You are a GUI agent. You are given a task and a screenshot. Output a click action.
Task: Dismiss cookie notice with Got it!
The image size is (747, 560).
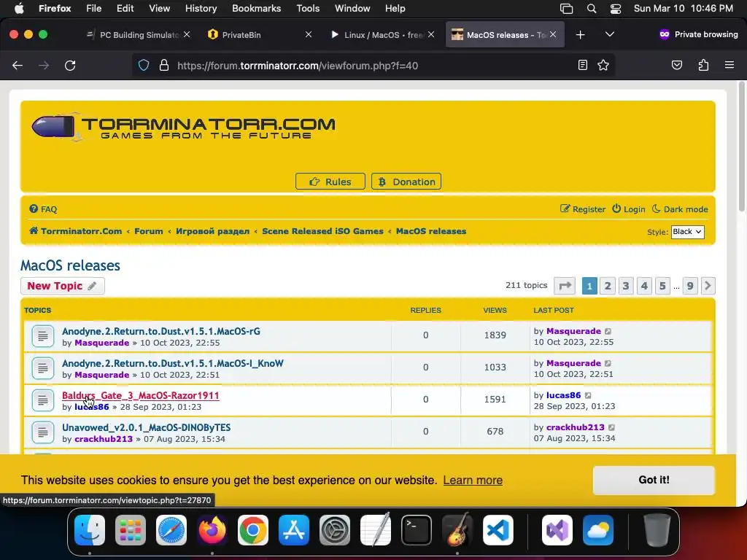(x=654, y=480)
